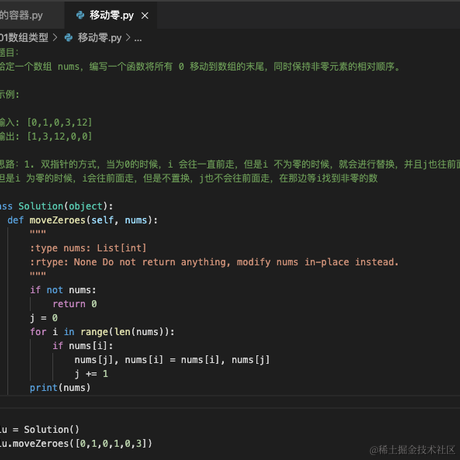Click the 'return 0' statement
This screenshot has width=460, height=460.
tap(75, 304)
